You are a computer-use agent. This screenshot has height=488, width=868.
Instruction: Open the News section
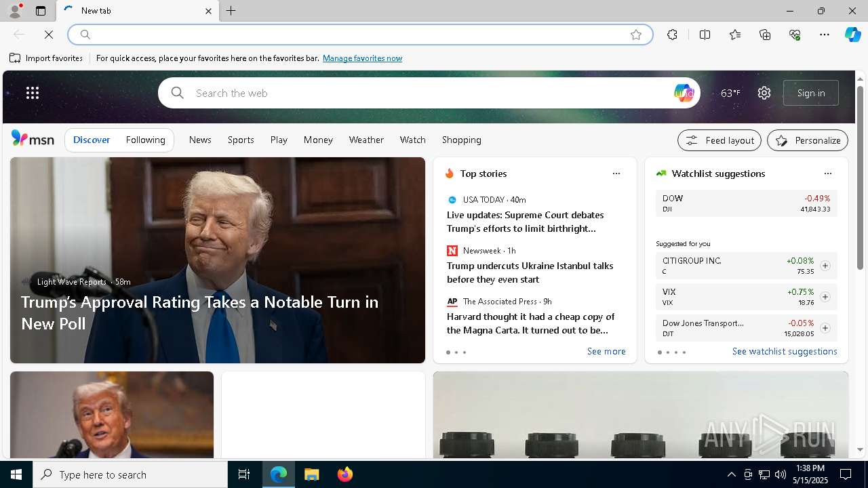point(200,140)
